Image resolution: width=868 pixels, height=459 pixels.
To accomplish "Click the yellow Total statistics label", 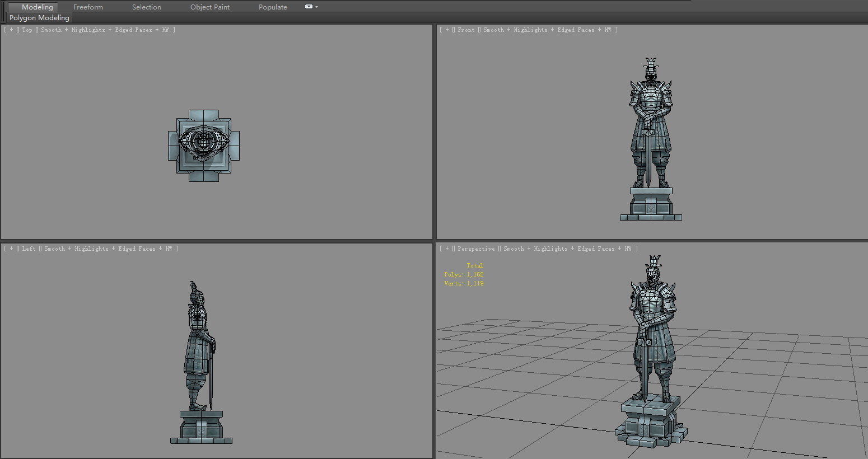I will pos(475,265).
